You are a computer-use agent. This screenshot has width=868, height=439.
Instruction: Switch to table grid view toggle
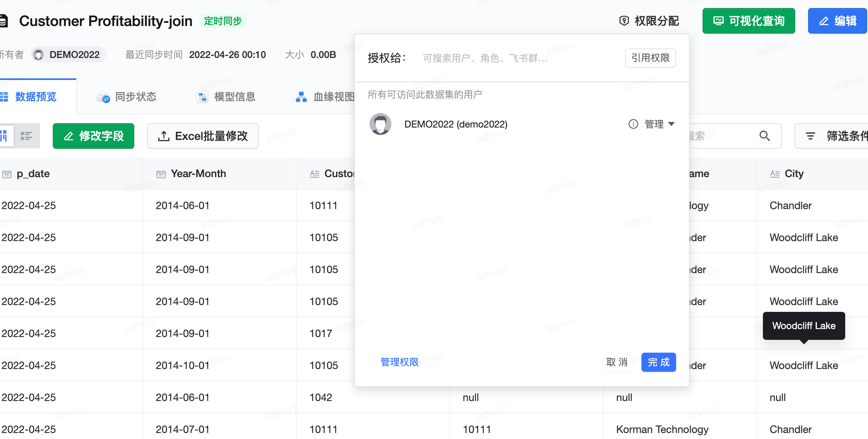(4, 136)
